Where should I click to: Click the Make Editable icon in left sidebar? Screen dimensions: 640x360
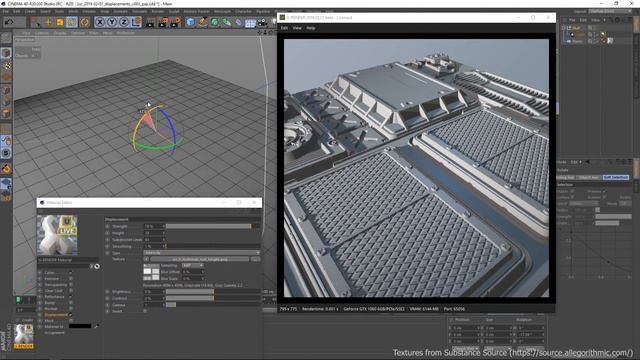tap(6, 38)
